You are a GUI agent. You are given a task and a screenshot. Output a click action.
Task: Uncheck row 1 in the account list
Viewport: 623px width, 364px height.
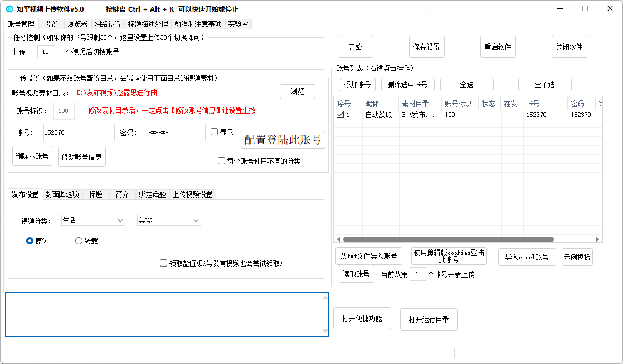[340, 115]
